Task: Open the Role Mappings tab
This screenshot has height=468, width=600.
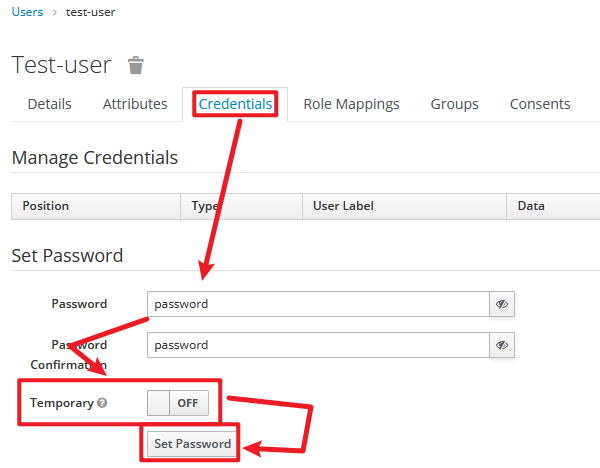Action: 351,104
